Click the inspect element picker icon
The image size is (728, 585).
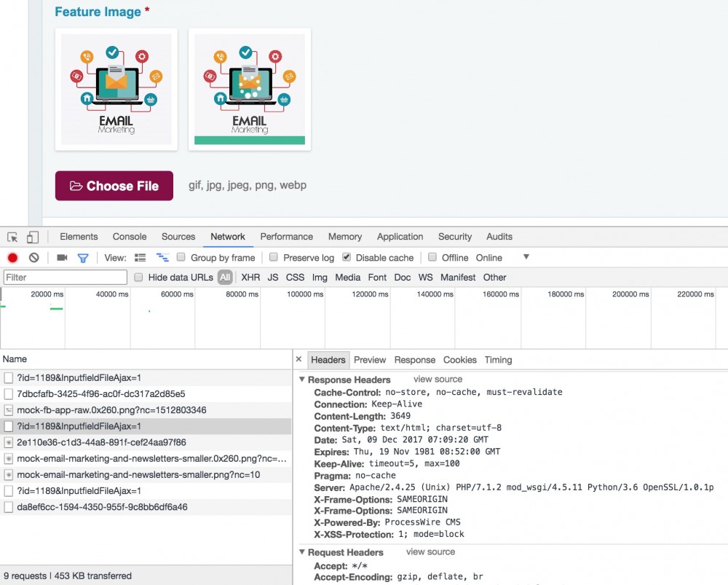[12, 237]
